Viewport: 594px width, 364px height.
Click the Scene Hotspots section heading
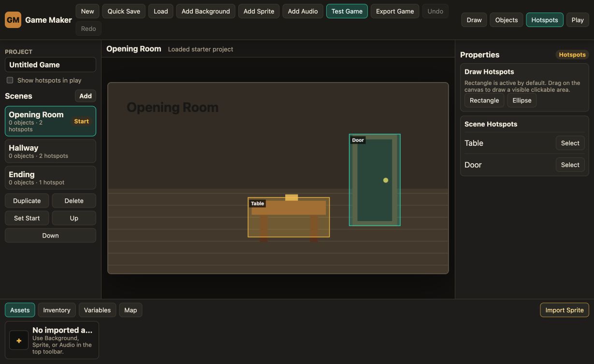[x=491, y=124]
